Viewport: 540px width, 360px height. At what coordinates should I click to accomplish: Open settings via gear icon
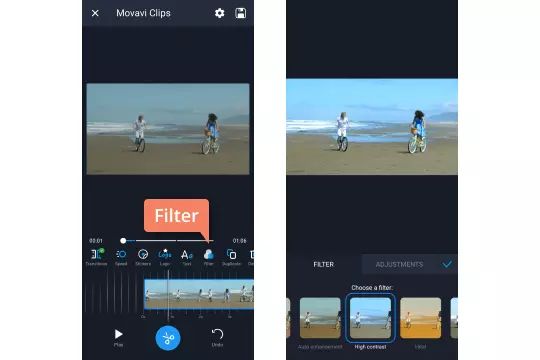click(219, 13)
